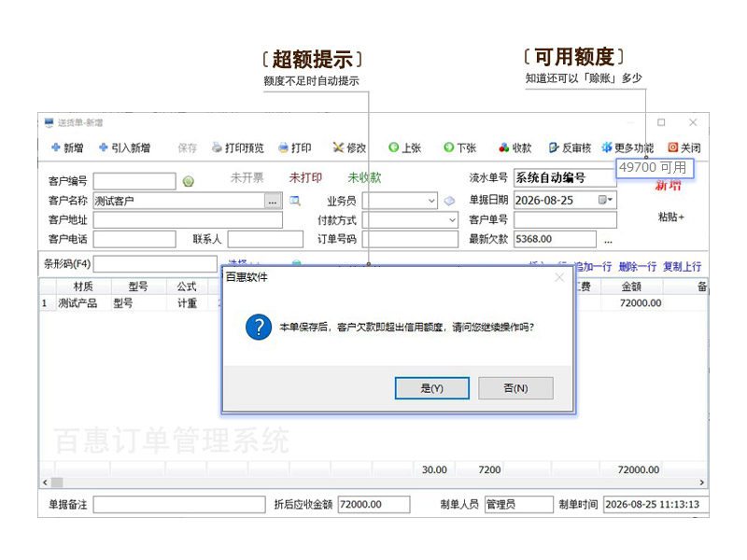This screenshot has width=747, height=560.
Task: Click the horizontal scrollbar left arrow
Action: [x=45, y=483]
